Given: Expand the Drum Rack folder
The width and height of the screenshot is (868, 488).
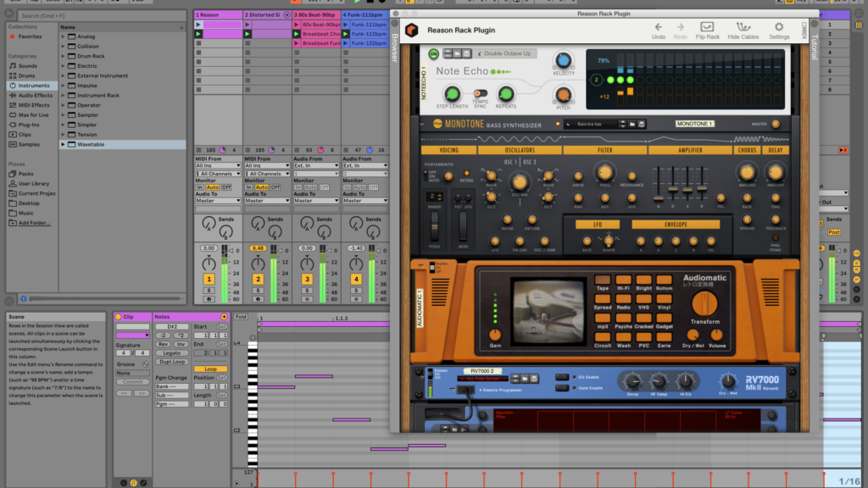Looking at the screenshot, I should tap(63, 56).
